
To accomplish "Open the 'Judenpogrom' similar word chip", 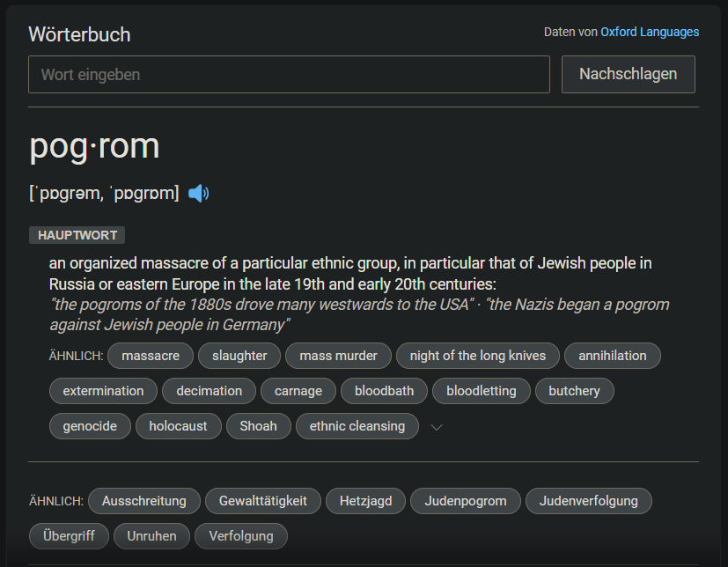I will click(x=466, y=501).
